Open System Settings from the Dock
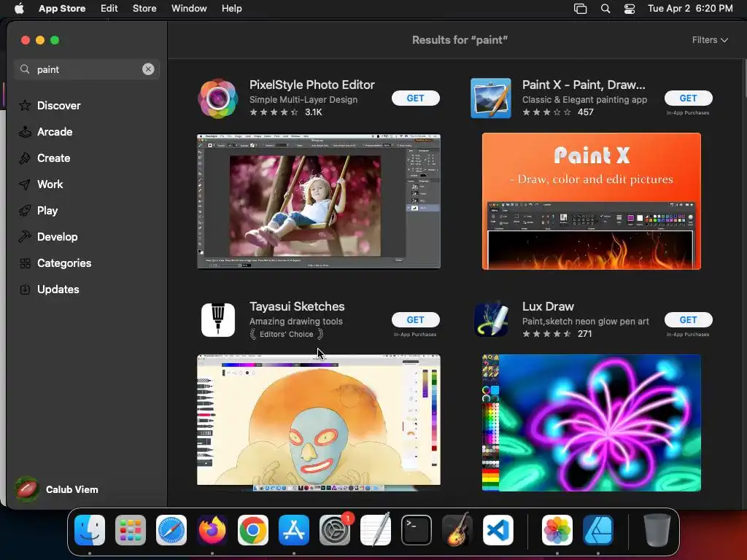The height and width of the screenshot is (560, 747). [335, 530]
